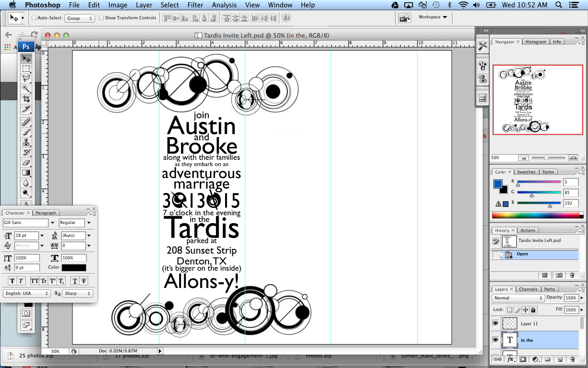Click the Quick Mask mode icon
The width and height of the screenshot is (588, 368).
26,314
